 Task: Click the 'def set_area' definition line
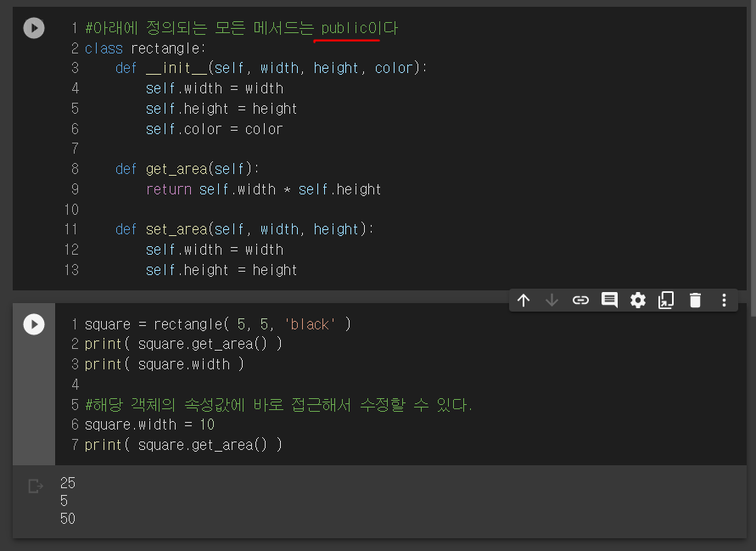pos(244,229)
